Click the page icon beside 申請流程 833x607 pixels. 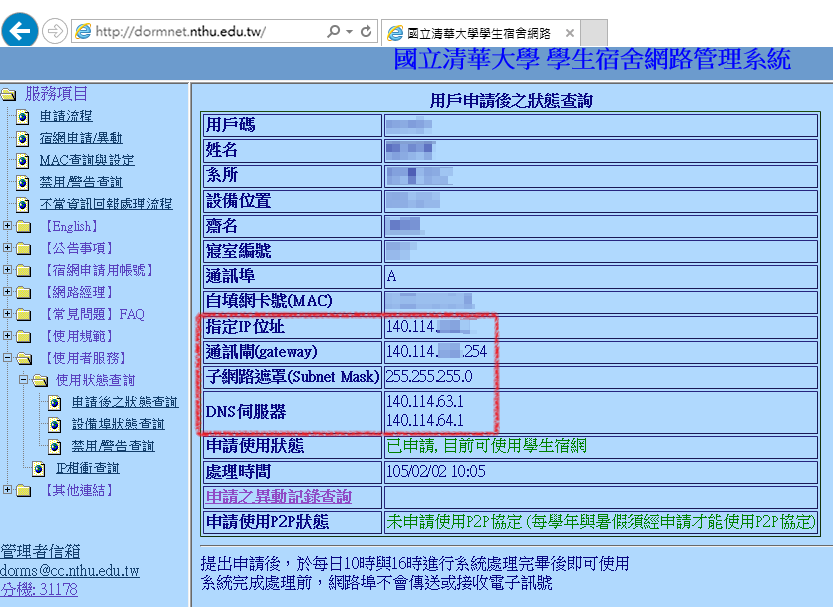pyautogui.click(x=23, y=116)
